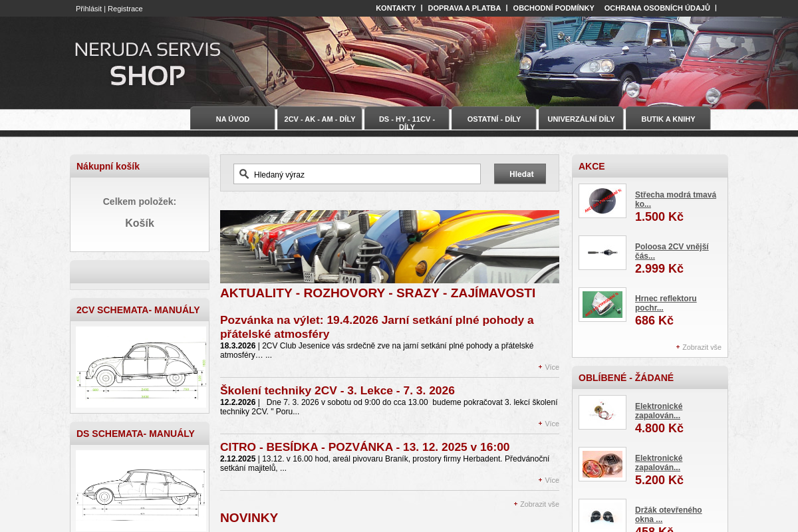Open Držák otevřeného okna link

point(668,515)
